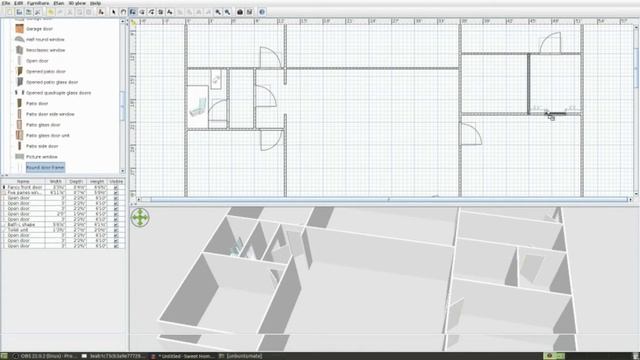Select the toilet fixture in the plan
Screen dimensions: 640x360
tap(216, 79)
